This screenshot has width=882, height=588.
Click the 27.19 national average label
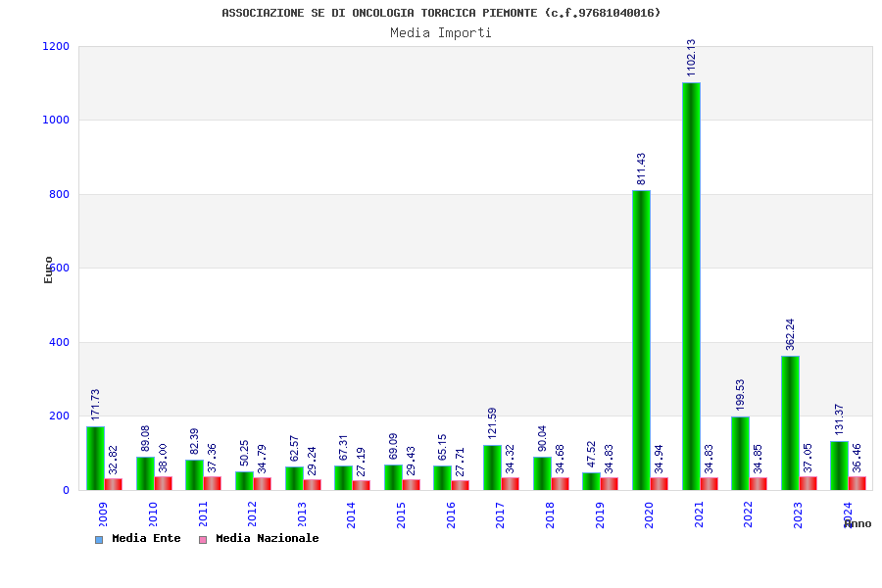[x=361, y=462]
